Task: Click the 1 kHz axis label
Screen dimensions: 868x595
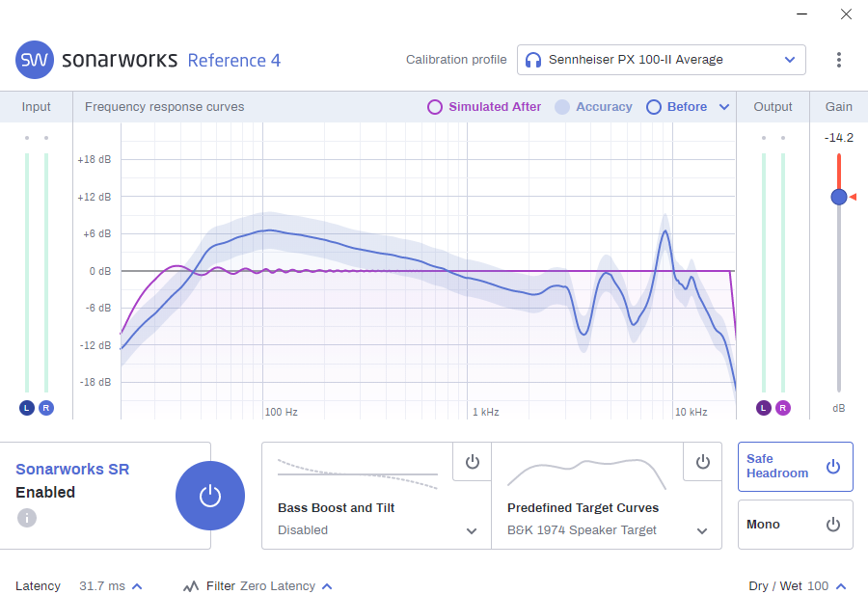Action: 485,412
